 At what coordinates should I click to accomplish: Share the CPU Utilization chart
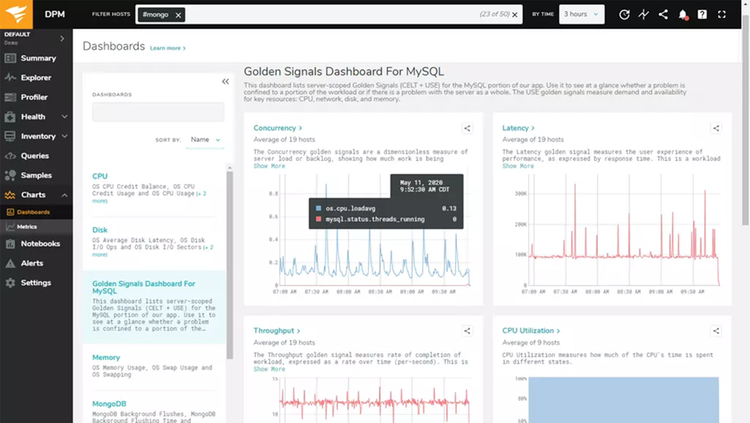coord(716,331)
